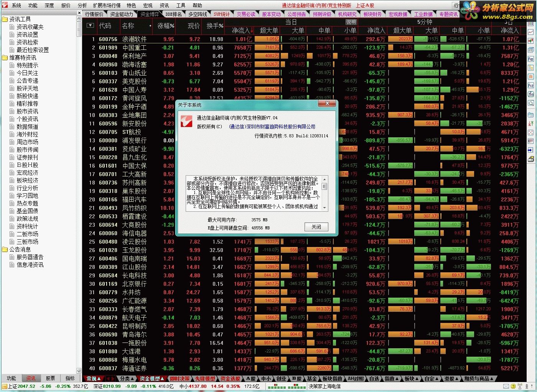Click the bottom printer-like icon in right toolbar

[531, 159]
